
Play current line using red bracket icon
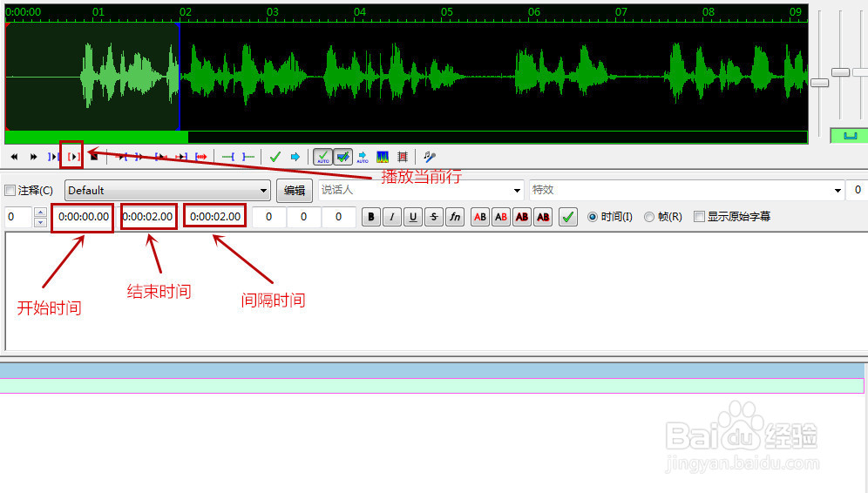[x=73, y=157]
